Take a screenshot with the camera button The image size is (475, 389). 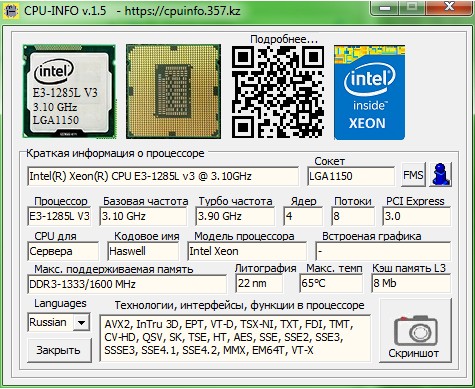[415, 331]
